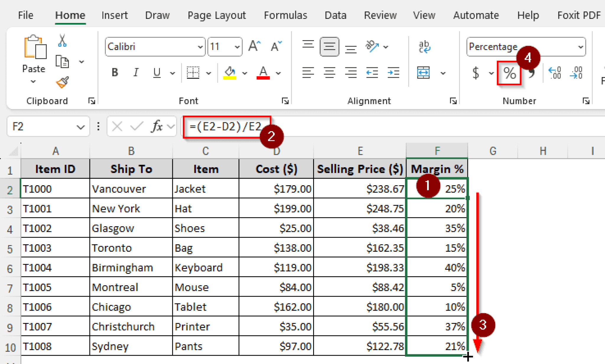Click Increase Font Size icon
This screenshot has width=605, height=364.
(254, 46)
